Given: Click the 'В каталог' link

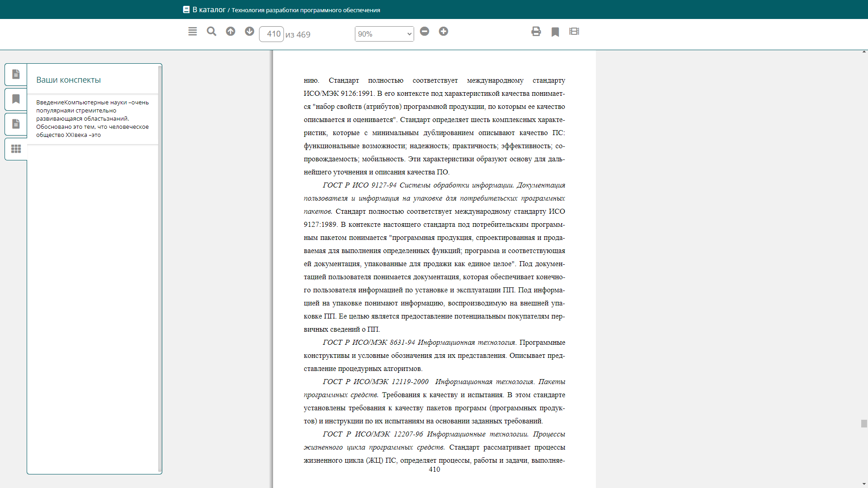Looking at the screenshot, I should pos(209,9).
